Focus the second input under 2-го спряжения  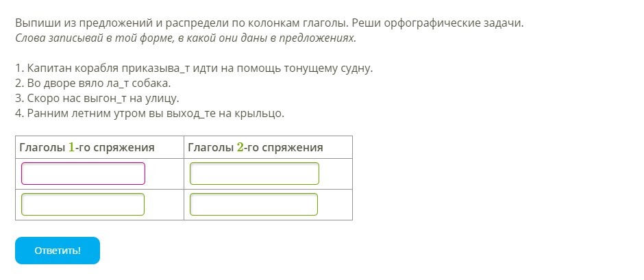point(253,205)
